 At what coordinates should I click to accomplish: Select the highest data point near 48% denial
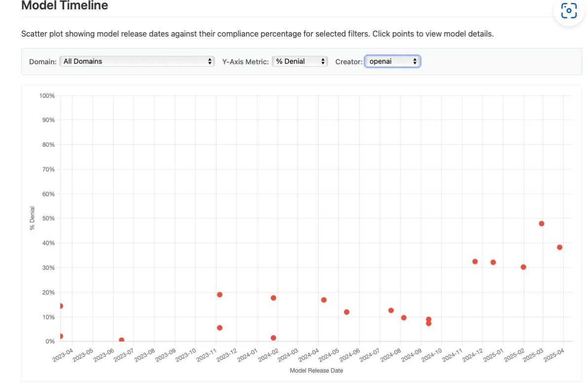coord(541,224)
